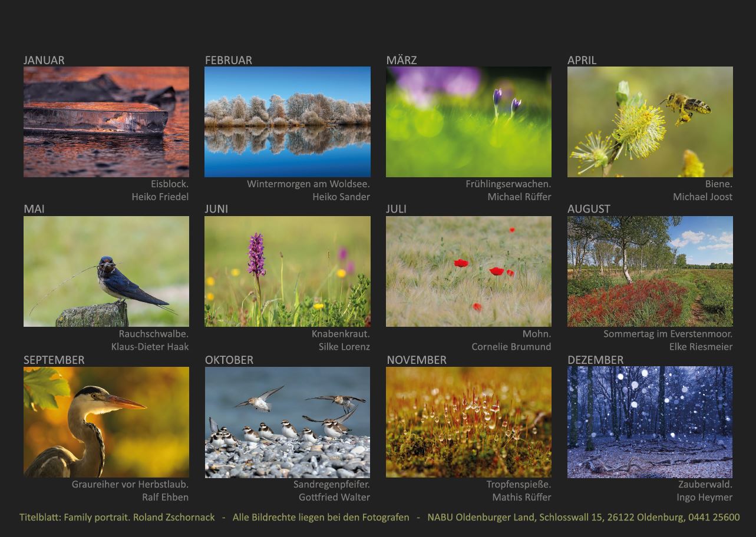Select the November moss droplets photo
The image size is (756, 537).
[468, 422]
